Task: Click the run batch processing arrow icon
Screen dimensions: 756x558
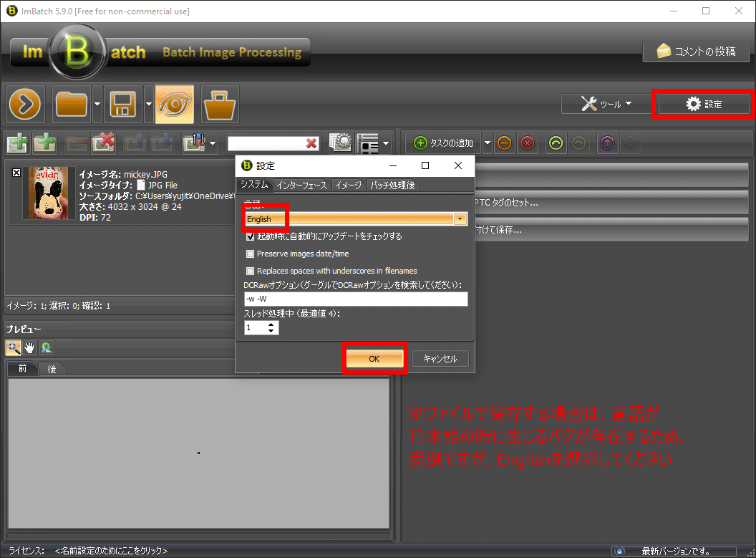Action: pyautogui.click(x=26, y=105)
